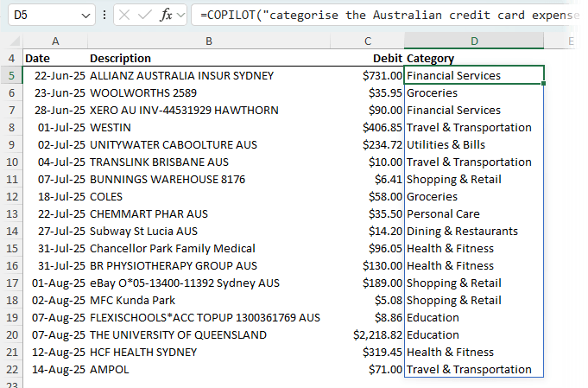The image size is (588, 388).
Task: Select cell WOOLWORTHS 2589
Action: [209, 92]
